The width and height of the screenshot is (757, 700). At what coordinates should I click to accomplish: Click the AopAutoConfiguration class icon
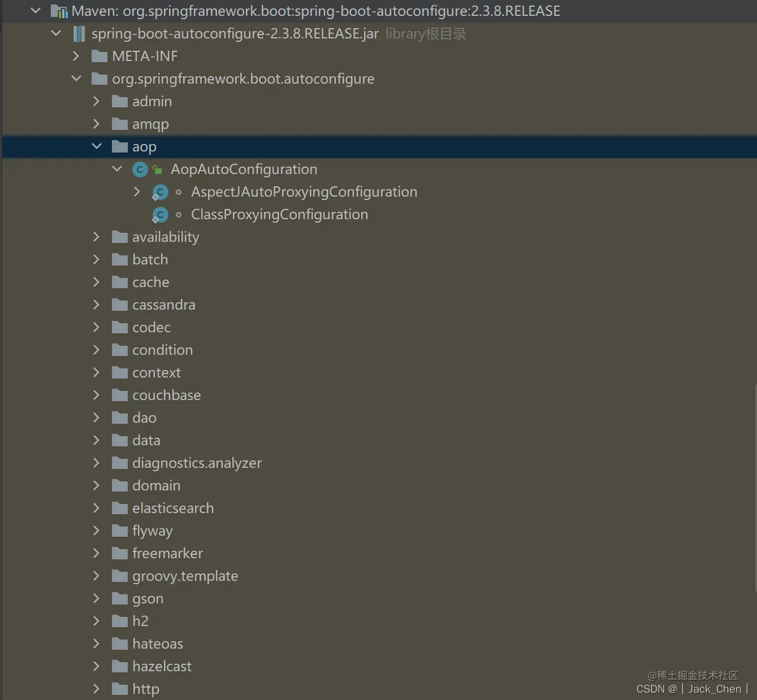coord(140,169)
